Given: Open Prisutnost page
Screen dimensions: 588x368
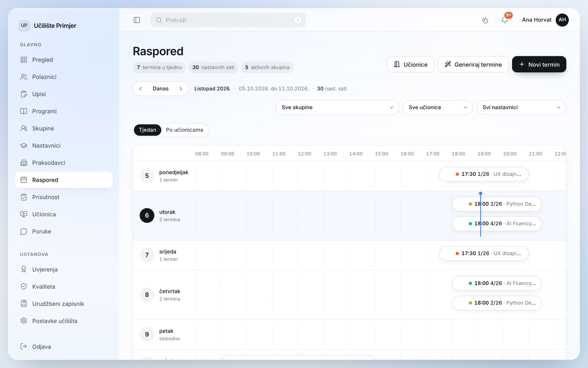Looking at the screenshot, I should coord(64,197).
